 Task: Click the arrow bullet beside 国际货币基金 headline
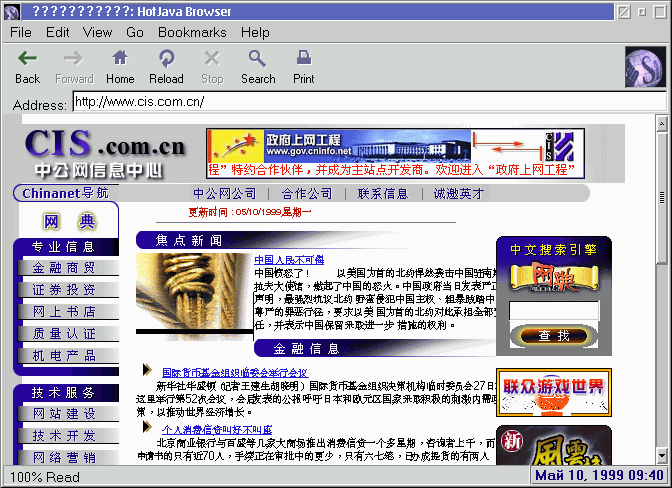[x=147, y=370]
